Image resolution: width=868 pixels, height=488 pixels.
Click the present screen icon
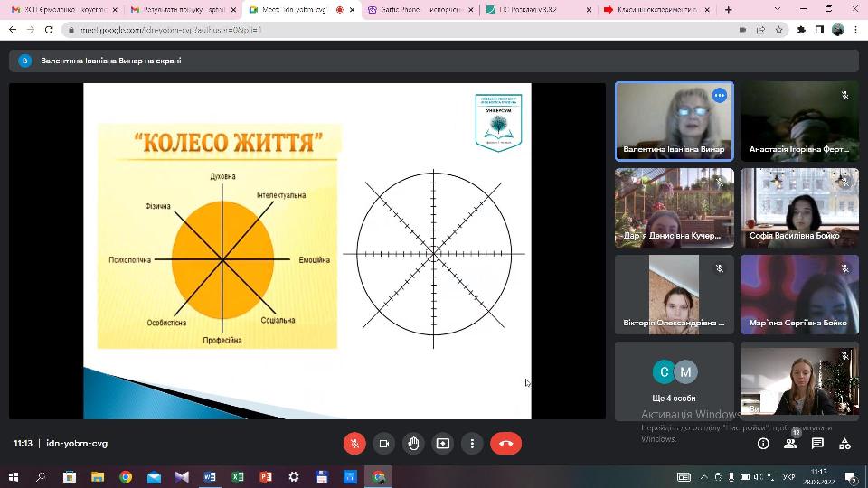(442, 444)
